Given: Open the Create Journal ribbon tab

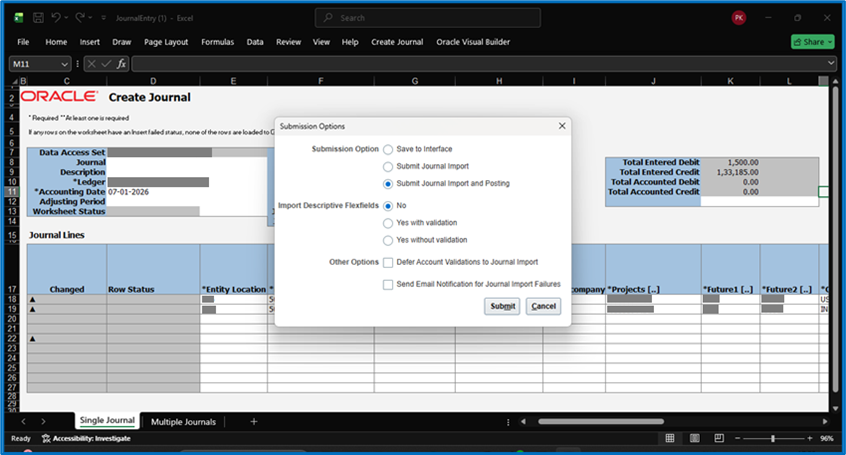Looking at the screenshot, I should tap(397, 42).
